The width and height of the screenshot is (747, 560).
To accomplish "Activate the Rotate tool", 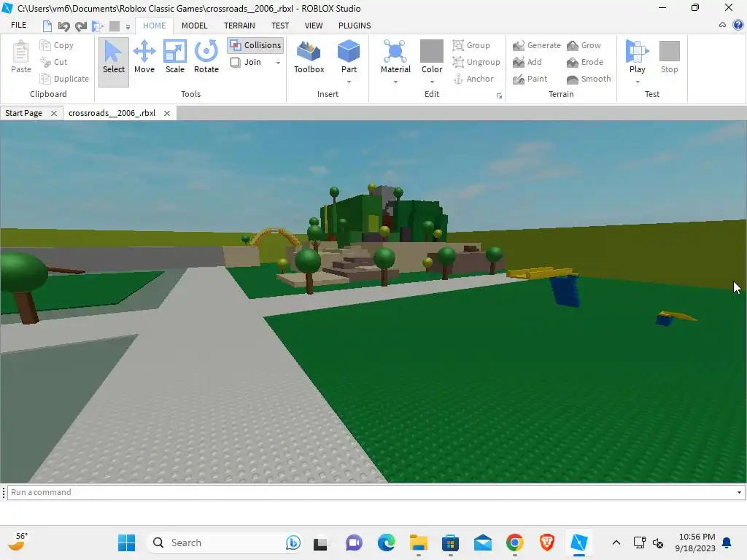I will (x=206, y=57).
